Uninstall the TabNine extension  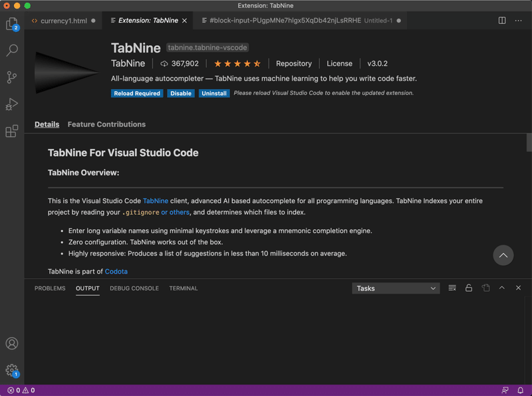coord(214,93)
